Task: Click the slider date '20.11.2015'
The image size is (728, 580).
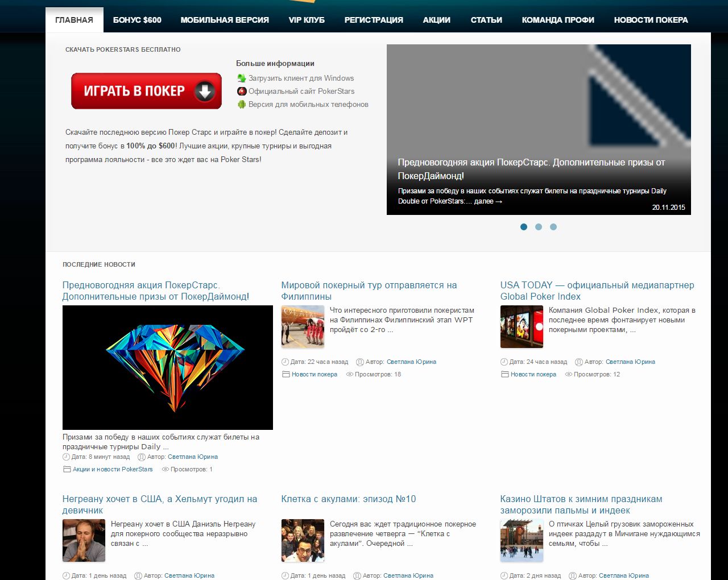Action: tap(669, 208)
